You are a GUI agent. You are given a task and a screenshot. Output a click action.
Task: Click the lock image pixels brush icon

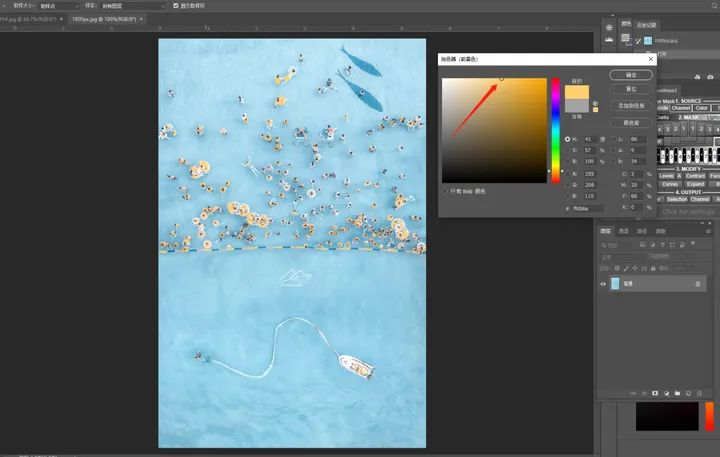coord(626,268)
